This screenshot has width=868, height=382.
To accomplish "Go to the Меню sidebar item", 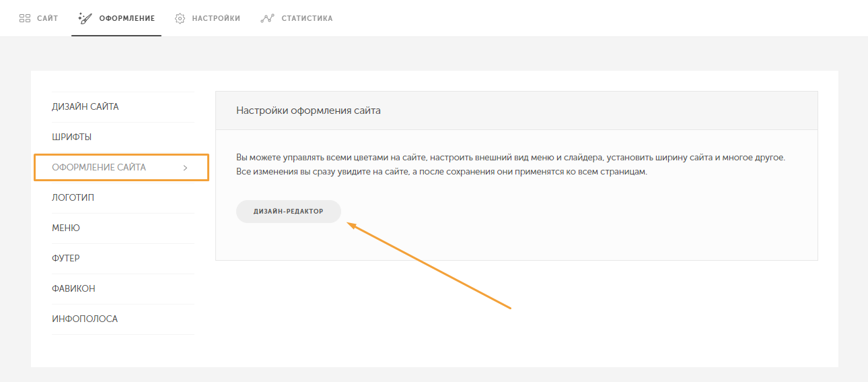I will pyautogui.click(x=66, y=228).
